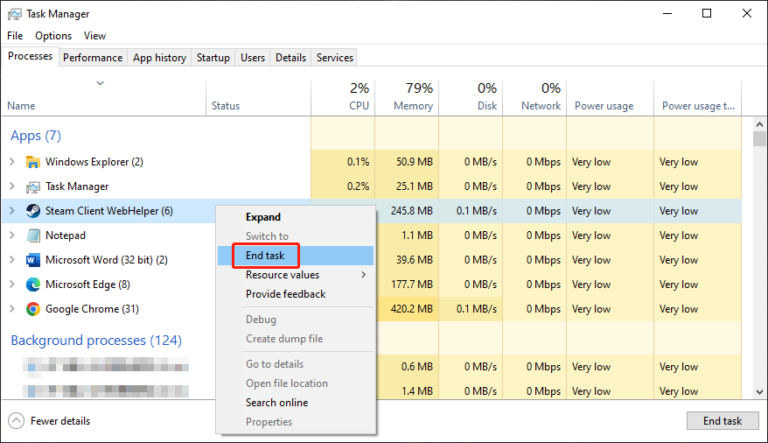Viewport: 768px width, 443px height.
Task: Choose End task in context menu
Action: click(x=265, y=256)
